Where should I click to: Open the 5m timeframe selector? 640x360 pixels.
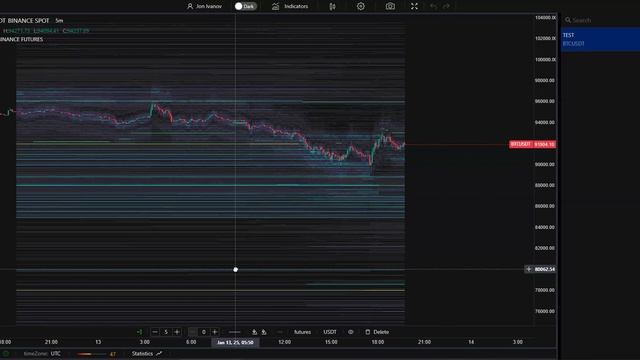click(x=59, y=20)
